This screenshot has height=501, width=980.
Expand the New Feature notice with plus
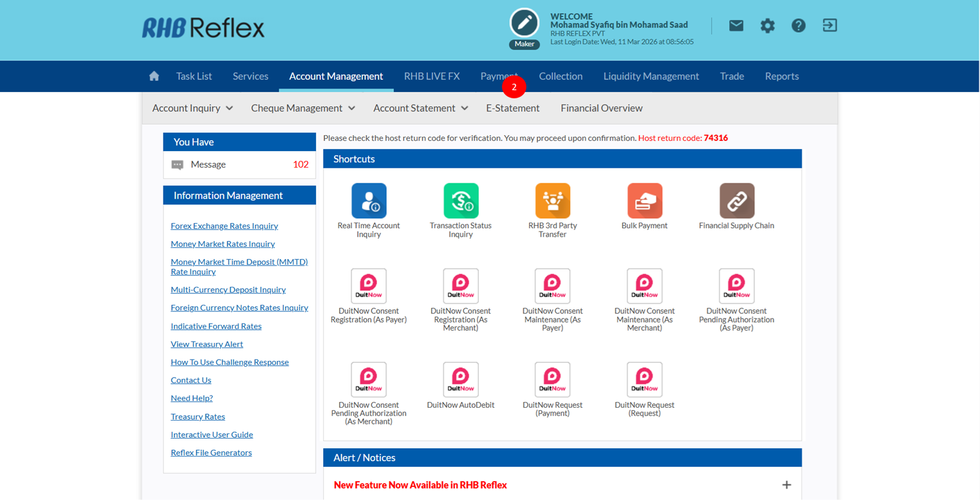tap(786, 485)
